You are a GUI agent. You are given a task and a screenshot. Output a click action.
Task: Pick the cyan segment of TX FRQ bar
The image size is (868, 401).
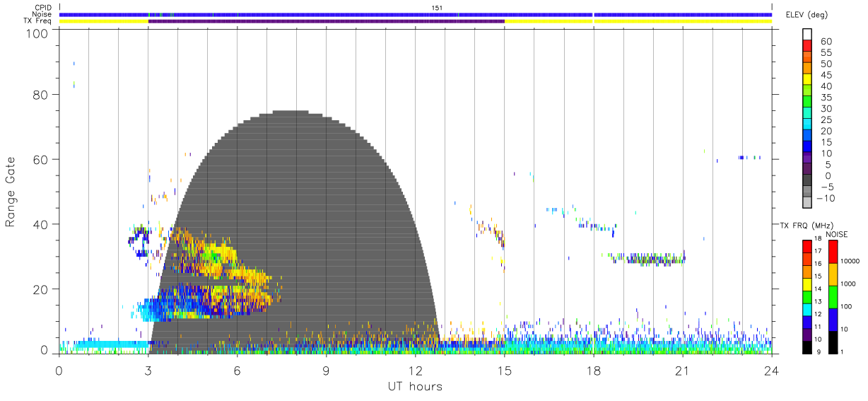tap(807, 308)
